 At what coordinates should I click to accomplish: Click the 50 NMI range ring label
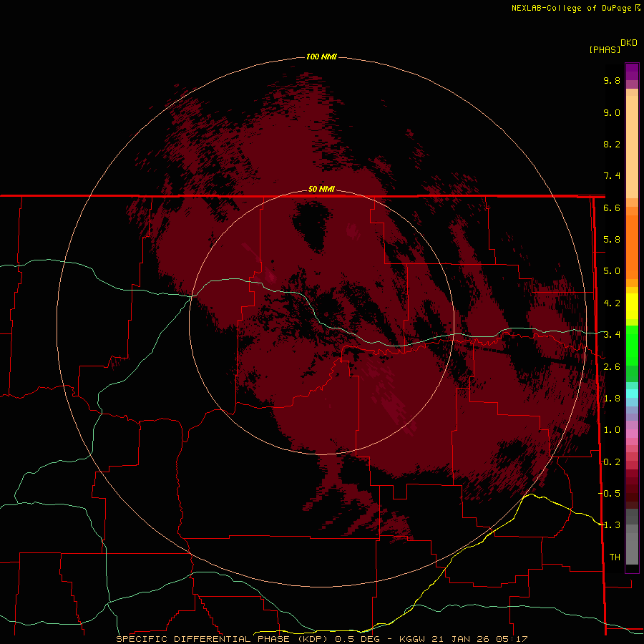click(x=321, y=189)
